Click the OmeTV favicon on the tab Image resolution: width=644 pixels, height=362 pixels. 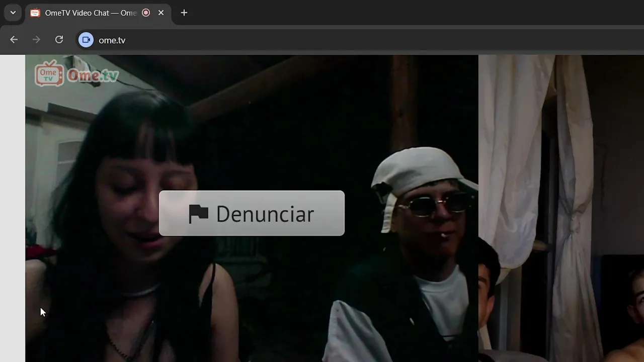pos(35,13)
